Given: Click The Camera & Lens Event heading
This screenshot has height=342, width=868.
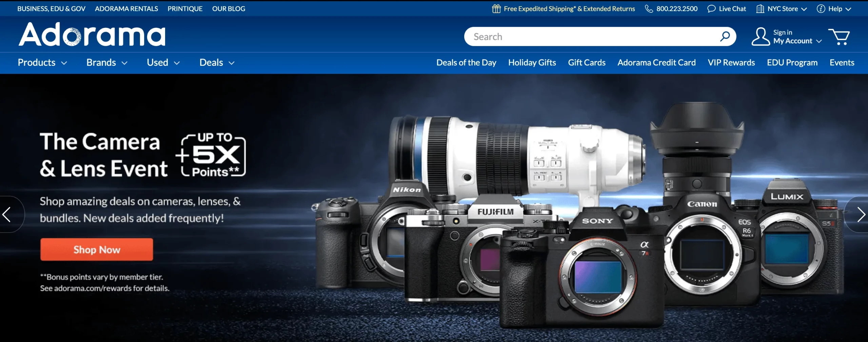Looking at the screenshot, I should point(103,155).
